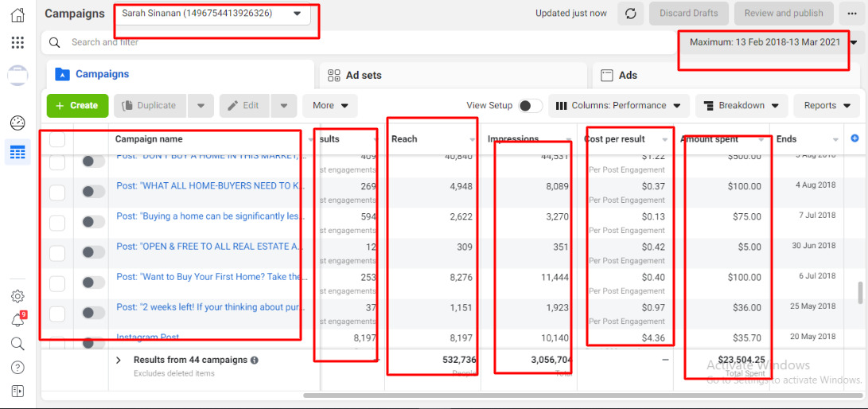The width and height of the screenshot is (868, 409).
Task: Open the Columns: Performance dropdown
Action: (618, 106)
